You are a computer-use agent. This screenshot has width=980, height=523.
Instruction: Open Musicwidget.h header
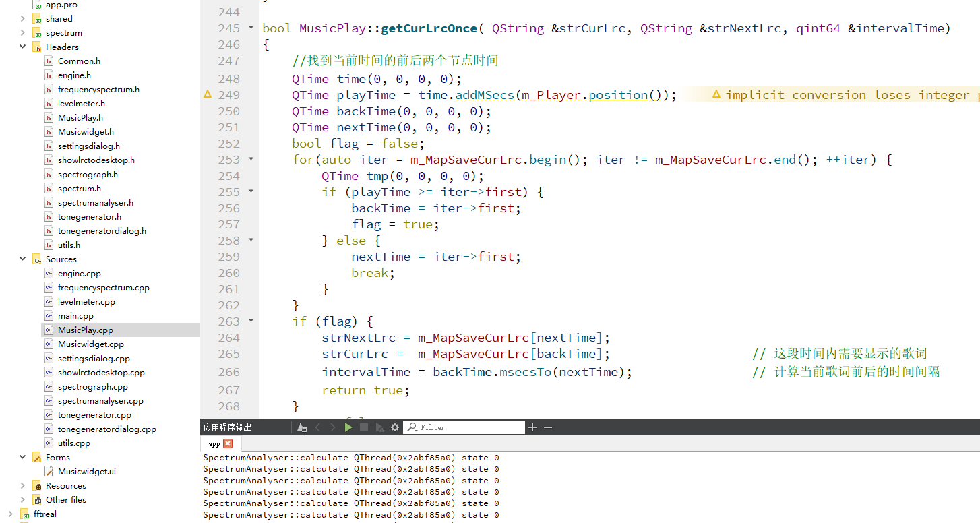tap(86, 131)
